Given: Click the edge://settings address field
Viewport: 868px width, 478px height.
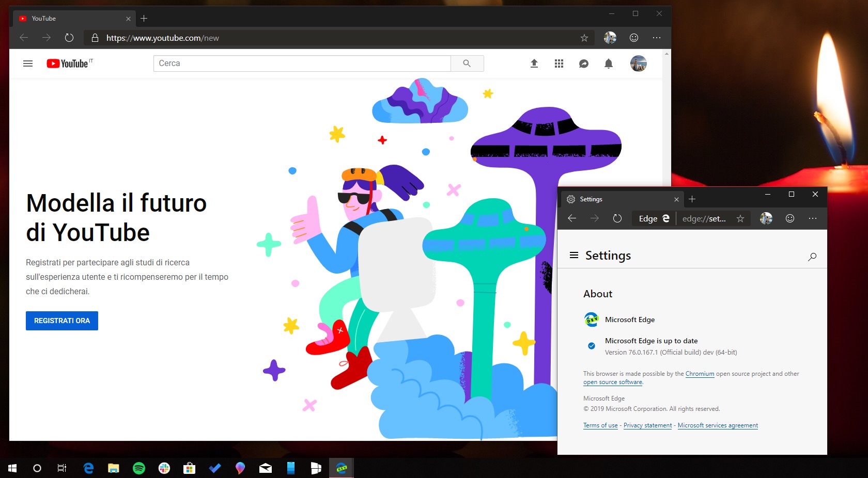Looking at the screenshot, I should 704,218.
